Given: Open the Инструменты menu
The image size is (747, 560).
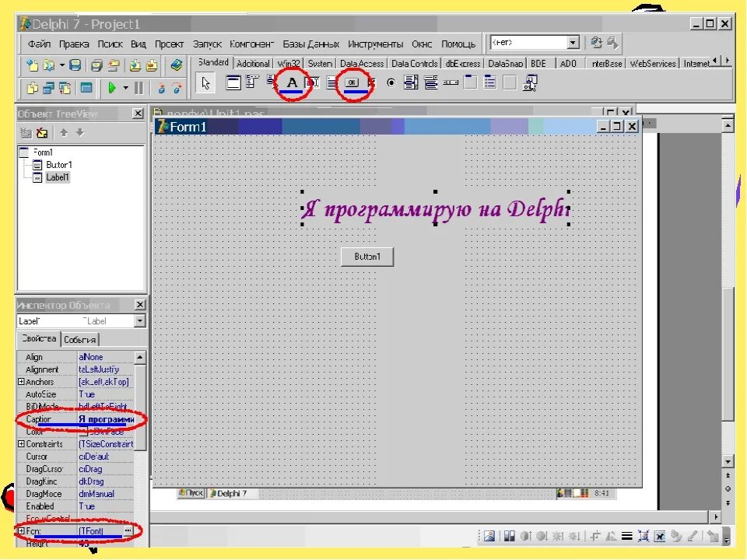Looking at the screenshot, I should [x=375, y=44].
